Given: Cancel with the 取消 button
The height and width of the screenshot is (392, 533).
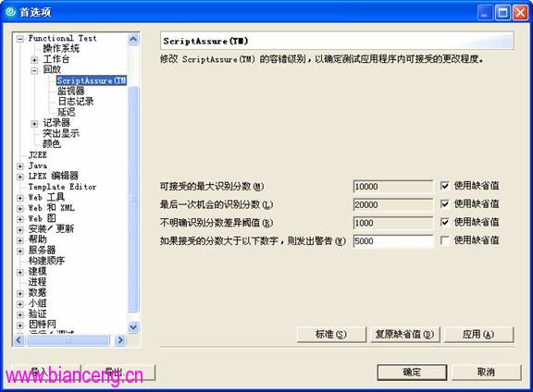Looking at the screenshot, I should (487, 373).
